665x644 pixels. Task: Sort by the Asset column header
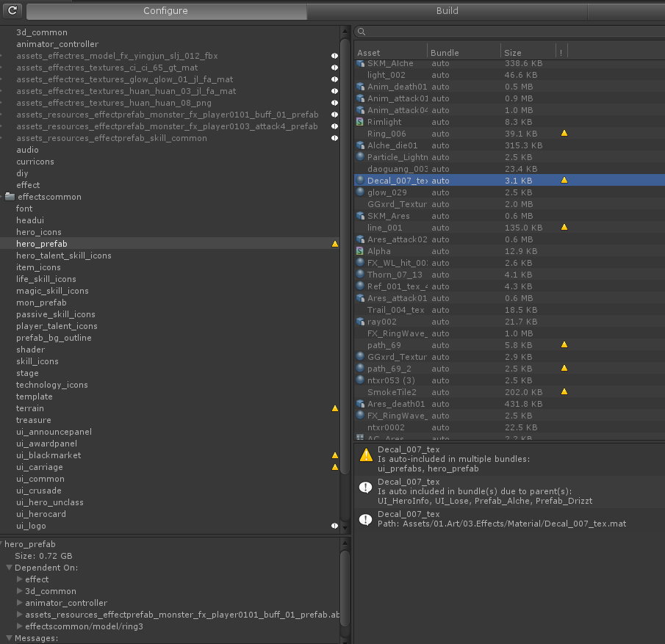[390, 53]
